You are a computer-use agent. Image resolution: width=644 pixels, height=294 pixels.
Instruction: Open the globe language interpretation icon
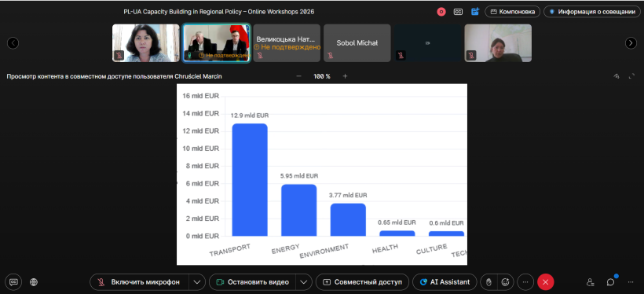[34, 282]
